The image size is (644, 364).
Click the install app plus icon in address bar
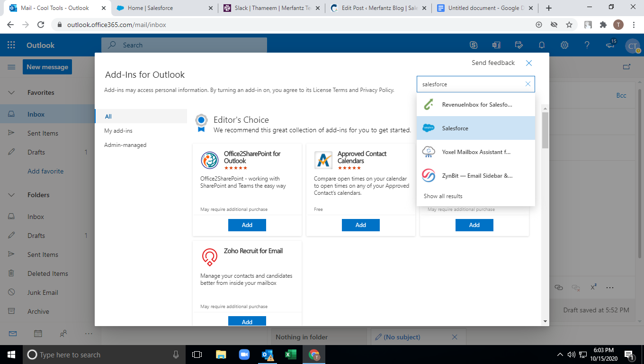(539, 25)
